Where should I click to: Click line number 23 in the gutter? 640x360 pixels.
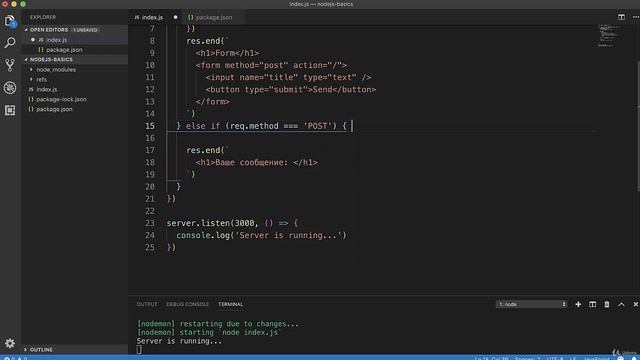pos(150,223)
